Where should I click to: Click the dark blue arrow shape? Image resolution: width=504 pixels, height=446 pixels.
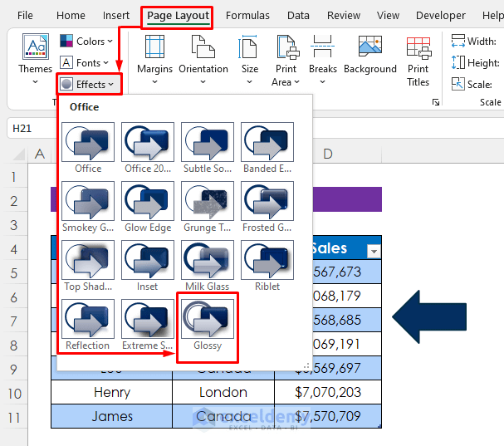(x=429, y=316)
